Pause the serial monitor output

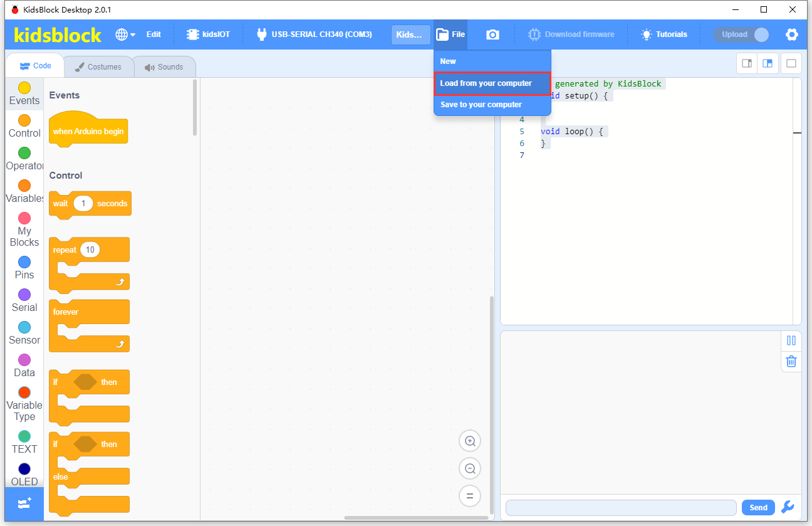click(791, 340)
